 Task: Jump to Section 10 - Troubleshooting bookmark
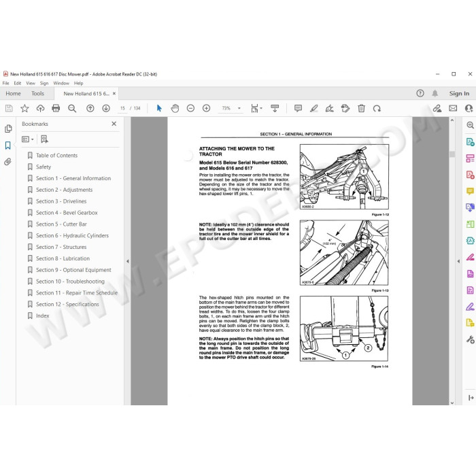[x=70, y=282]
